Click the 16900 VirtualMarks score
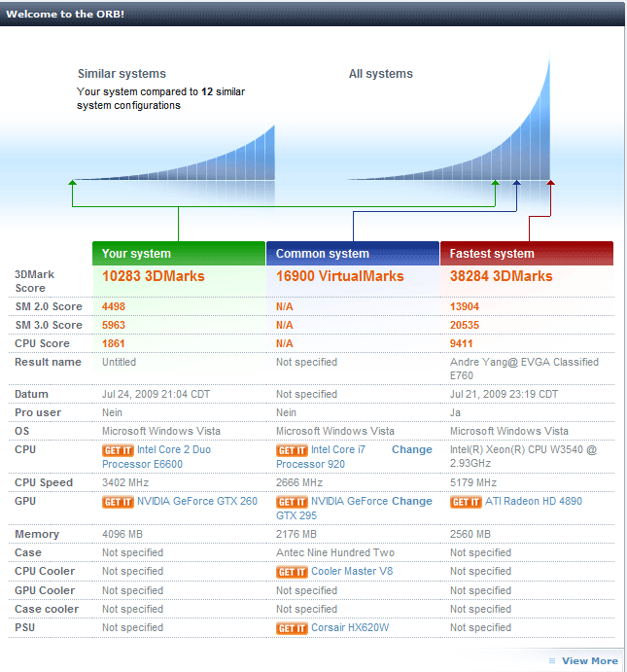This screenshot has height=672, width=627. (x=339, y=276)
